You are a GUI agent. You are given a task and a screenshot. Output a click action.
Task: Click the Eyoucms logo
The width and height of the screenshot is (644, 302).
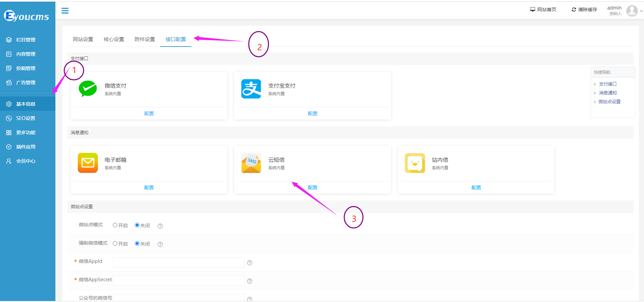[x=27, y=16]
